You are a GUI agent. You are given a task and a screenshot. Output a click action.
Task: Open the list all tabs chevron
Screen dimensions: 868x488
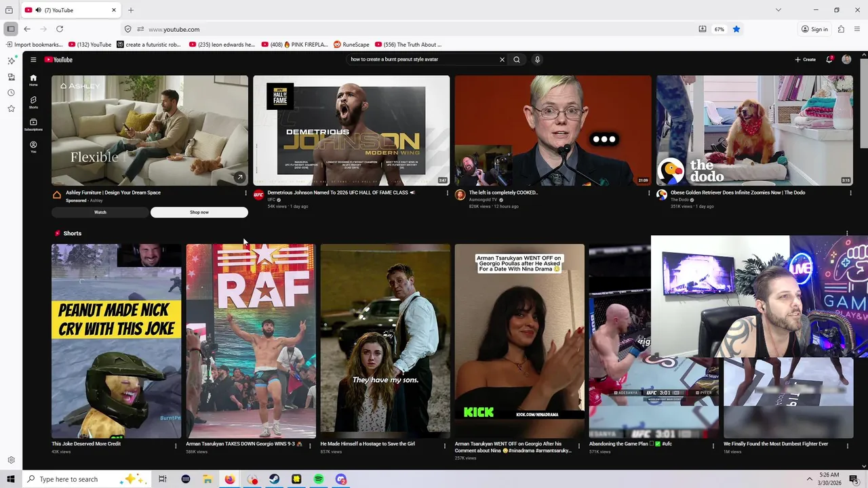pos(778,10)
